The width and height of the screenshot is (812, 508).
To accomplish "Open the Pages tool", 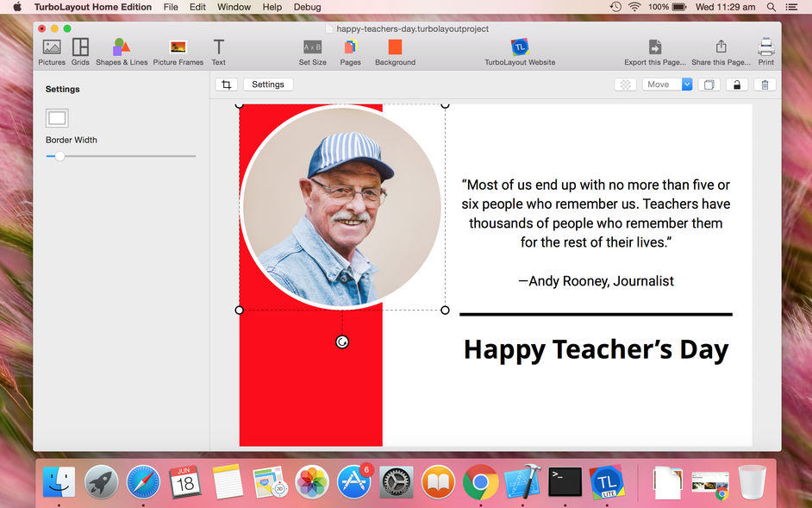I will tap(351, 52).
